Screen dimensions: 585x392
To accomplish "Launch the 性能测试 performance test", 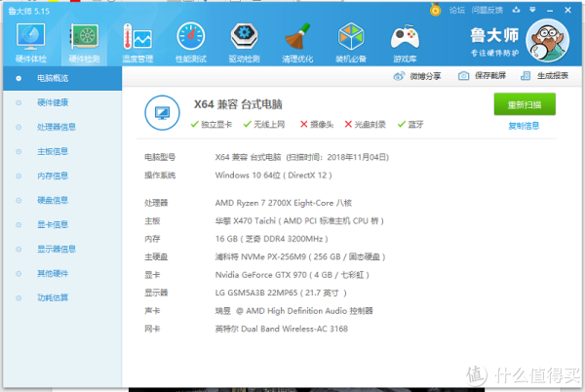I will click(x=191, y=43).
